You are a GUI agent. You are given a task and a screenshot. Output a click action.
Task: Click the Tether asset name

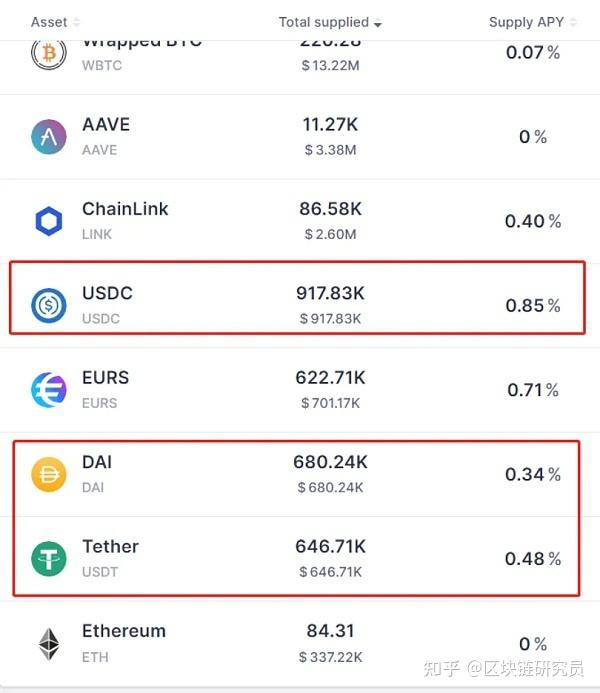(x=110, y=547)
